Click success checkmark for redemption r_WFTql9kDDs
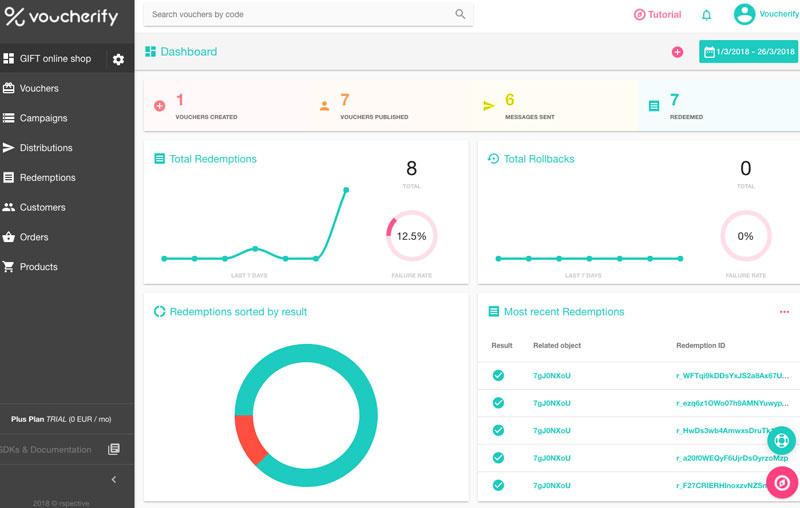The width and height of the screenshot is (800, 508). click(x=498, y=375)
